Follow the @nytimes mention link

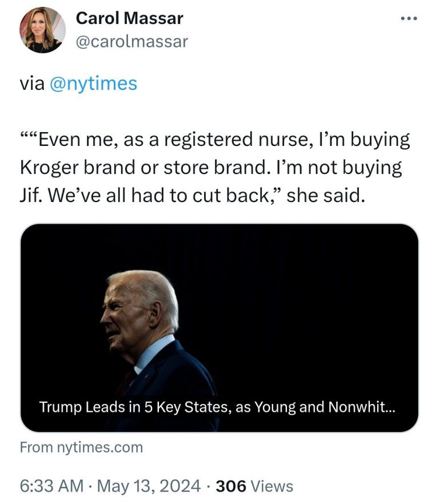point(93,84)
